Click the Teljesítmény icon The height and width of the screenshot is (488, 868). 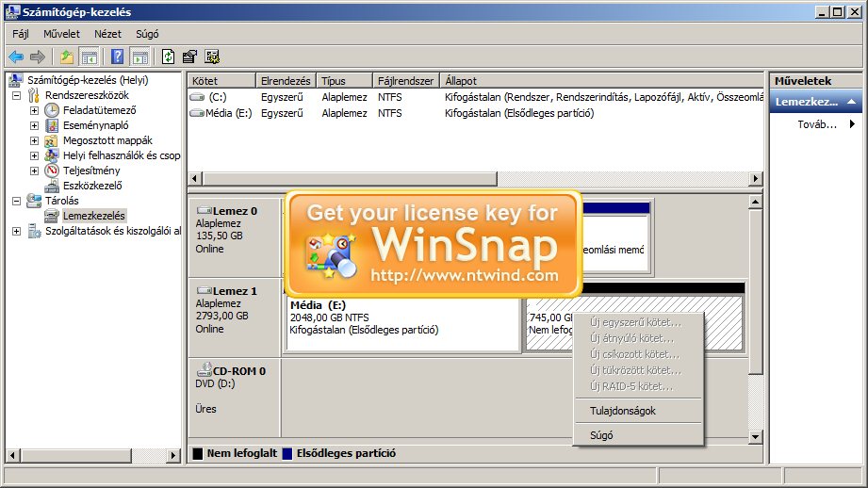tap(52, 171)
